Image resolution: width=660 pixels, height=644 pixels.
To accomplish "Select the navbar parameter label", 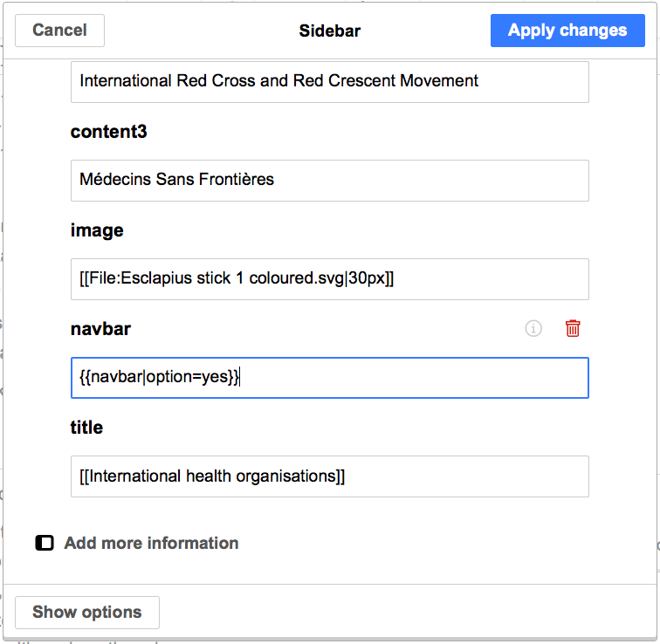I will [x=100, y=329].
